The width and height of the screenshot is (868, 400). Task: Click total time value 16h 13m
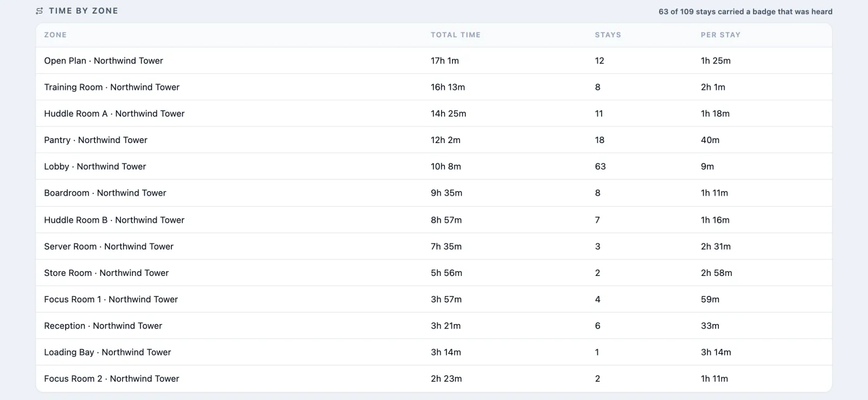click(x=448, y=87)
